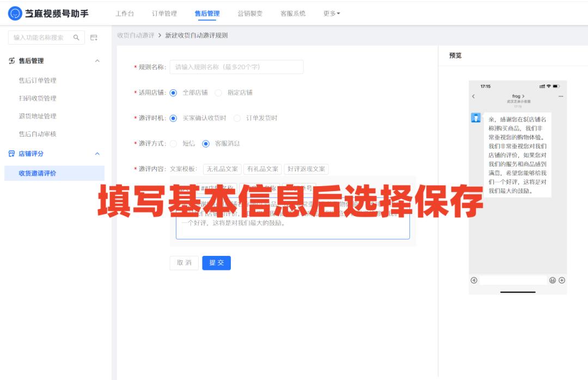Click the voice icon in the chat preview input bar
Screen dimensions: 588x380
click(x=474, y=280)
